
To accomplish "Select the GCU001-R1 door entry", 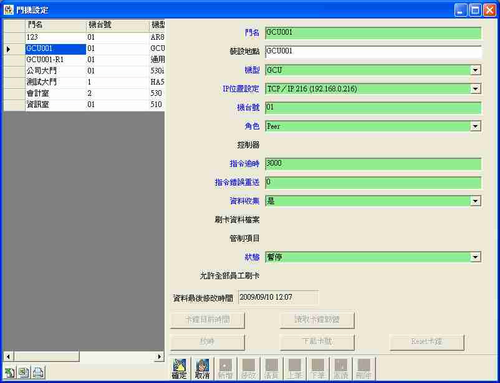I will pos(84,59).
